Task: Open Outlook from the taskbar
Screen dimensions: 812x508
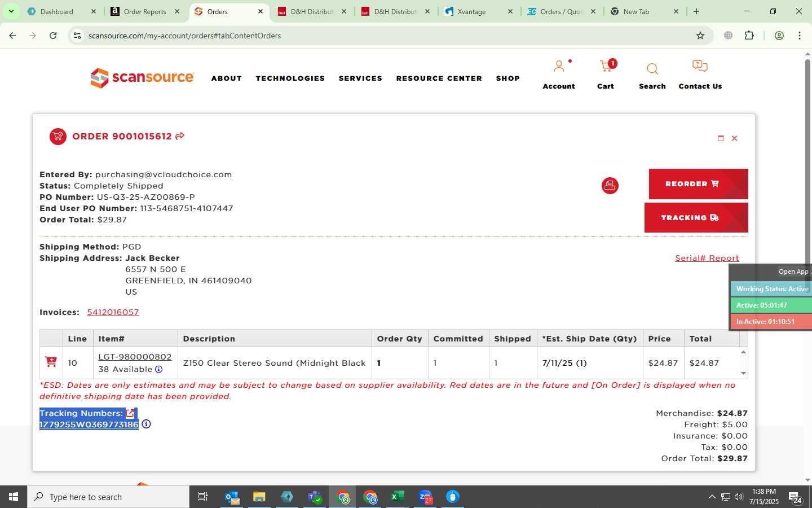Action: [x=232, y=497]
